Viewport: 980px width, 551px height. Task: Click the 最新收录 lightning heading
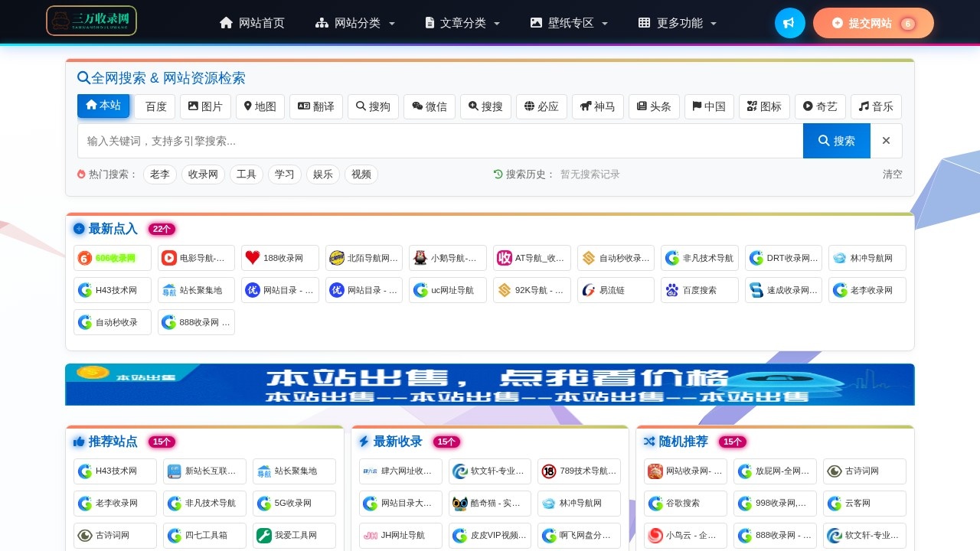pos(390,442)
